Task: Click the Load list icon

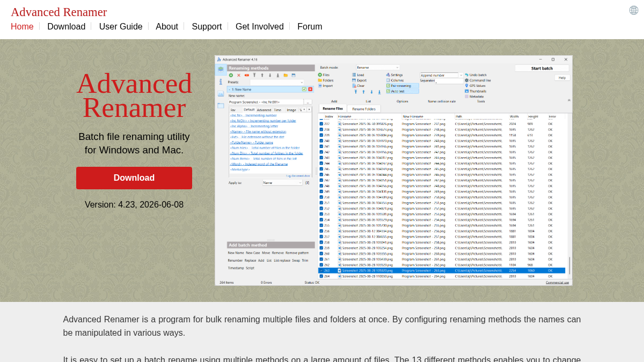Action: (354, 75)
